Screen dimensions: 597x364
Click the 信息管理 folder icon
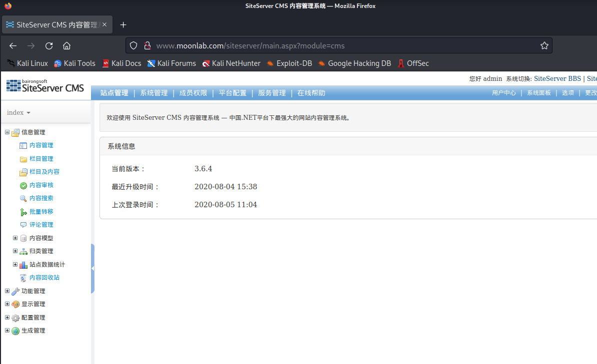click(x=15, y=133)
